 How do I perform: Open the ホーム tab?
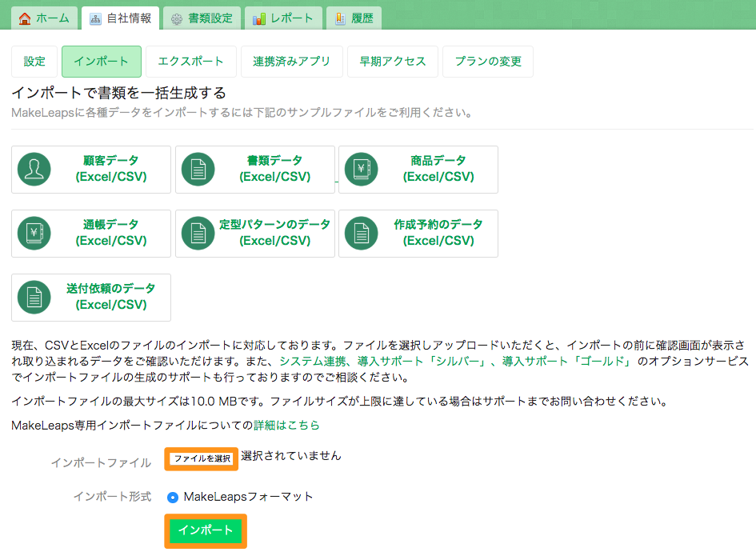(x=44, y=18)
